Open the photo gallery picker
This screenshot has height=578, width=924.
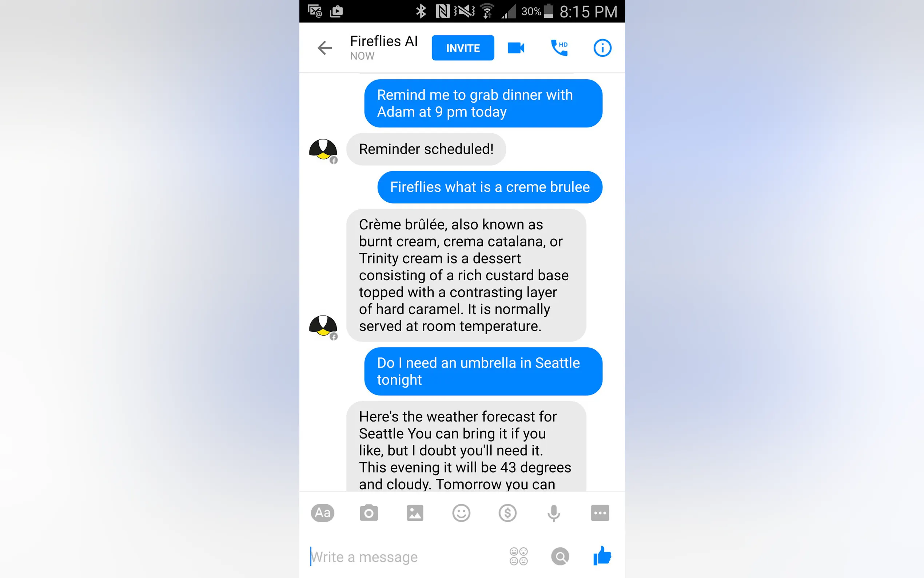[x=415, y=512]
